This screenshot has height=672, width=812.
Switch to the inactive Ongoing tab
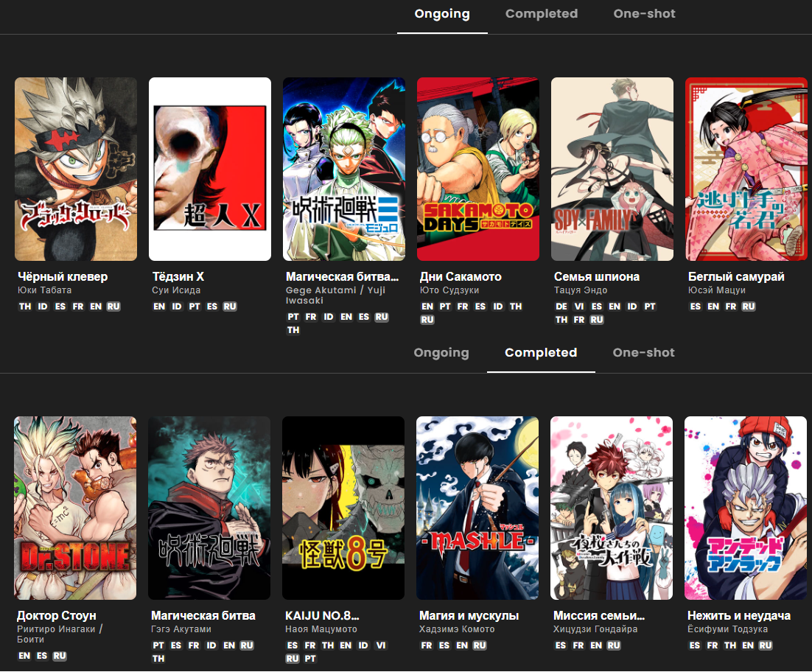coord(441,352)
